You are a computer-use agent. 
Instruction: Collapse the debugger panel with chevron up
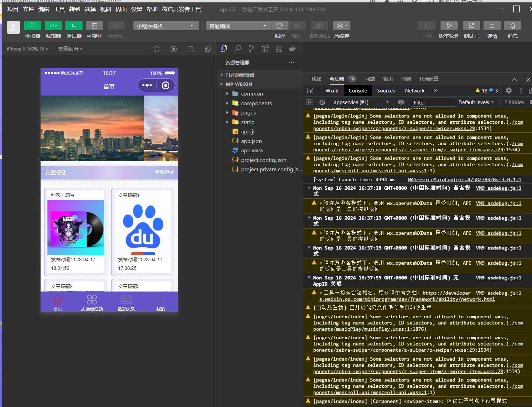pos(514,79)
